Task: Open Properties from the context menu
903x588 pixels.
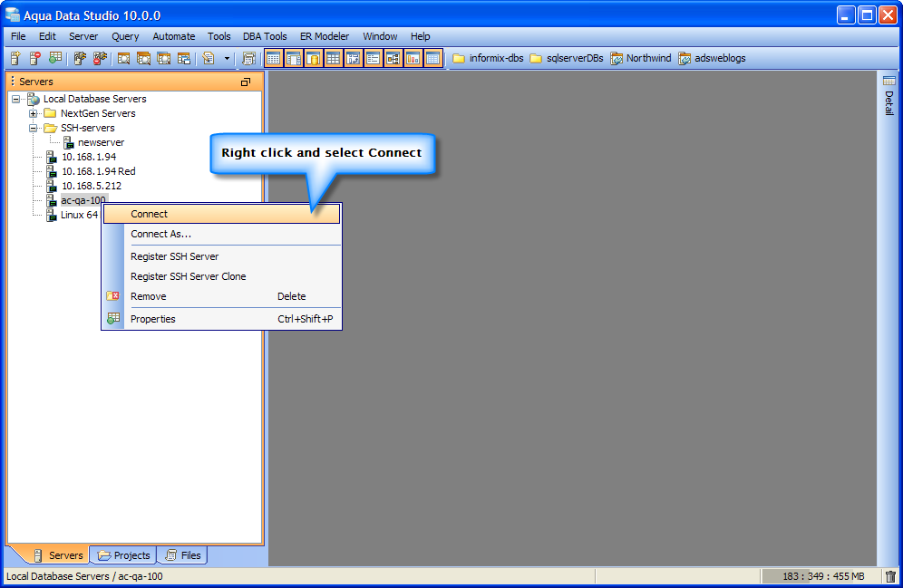Action: click(222, 319)
